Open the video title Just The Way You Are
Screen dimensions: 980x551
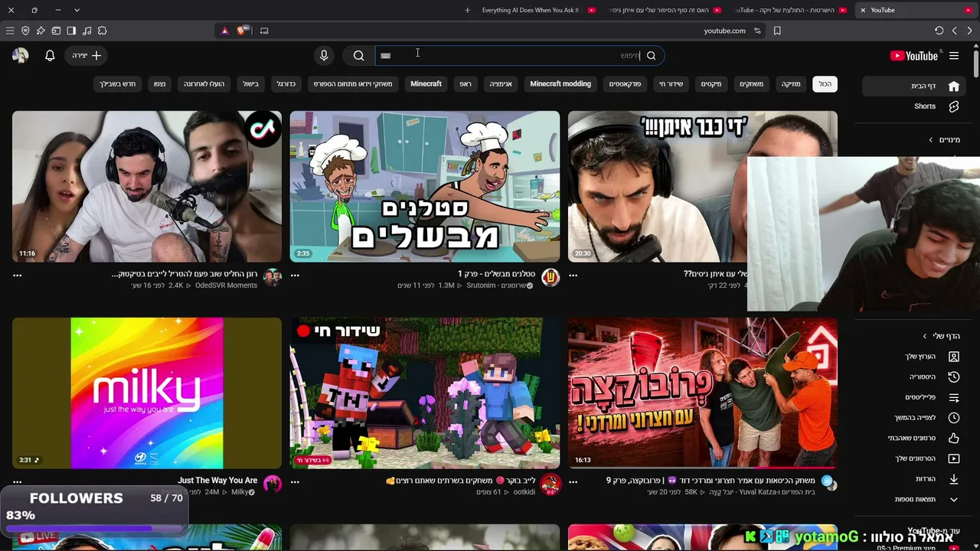coord(217,481)
